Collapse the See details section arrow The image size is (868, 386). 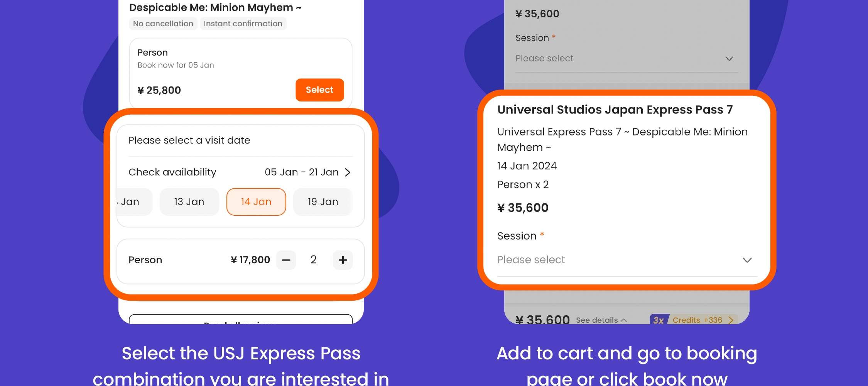(623, 320)
